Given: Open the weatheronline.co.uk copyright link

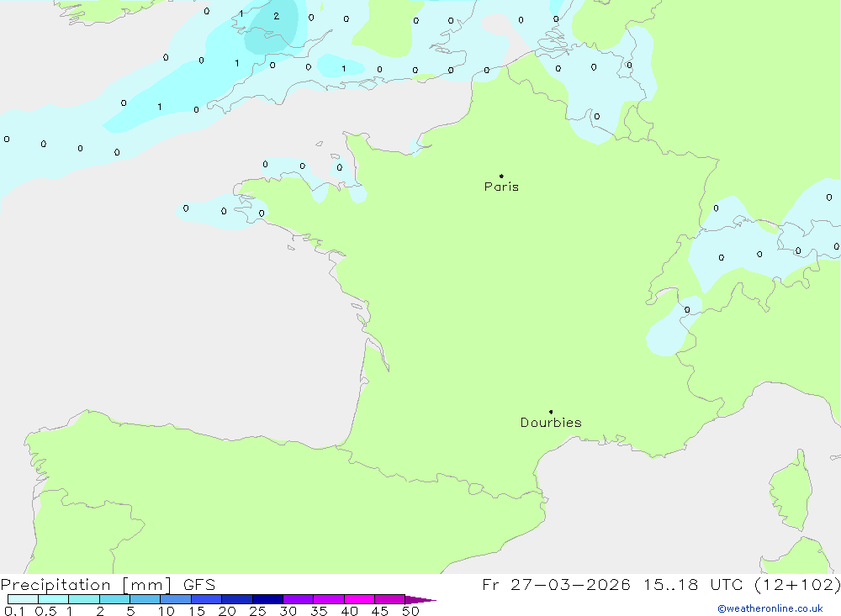Looking at the screenshot, I should (x=770, y=608).
